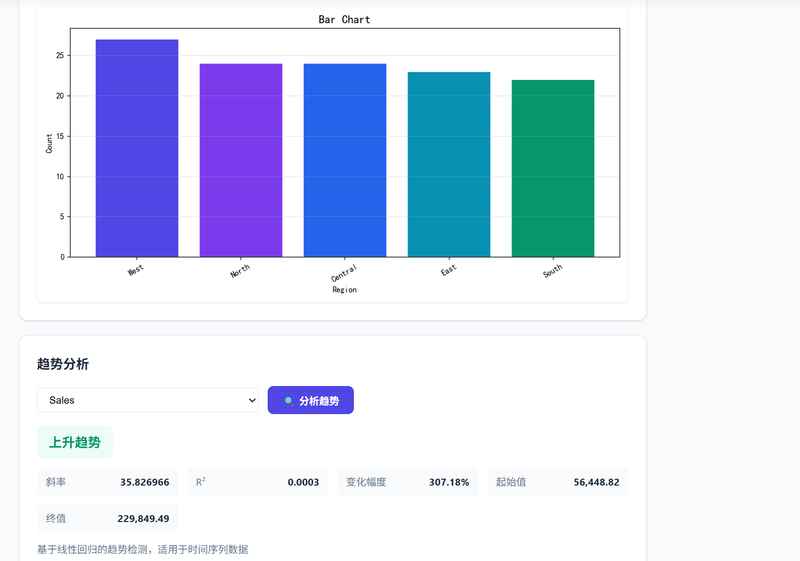Click the Region axis label

(x=344, y=290)
